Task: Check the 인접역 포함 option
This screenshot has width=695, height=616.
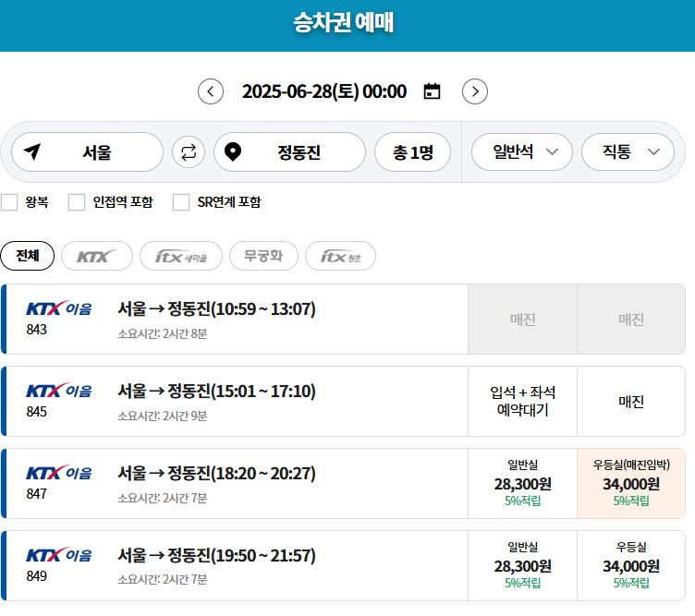Action: (76, 202)
